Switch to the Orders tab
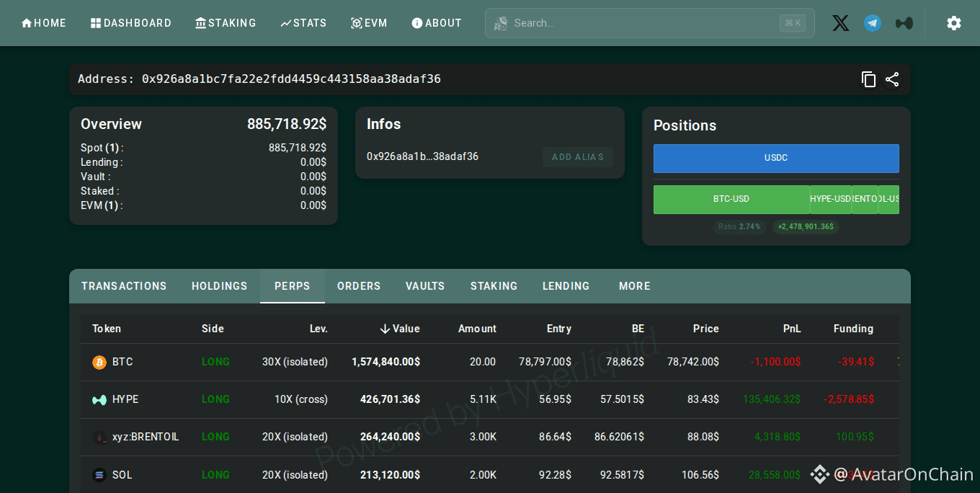980x493 pixels. coord(359,286)
